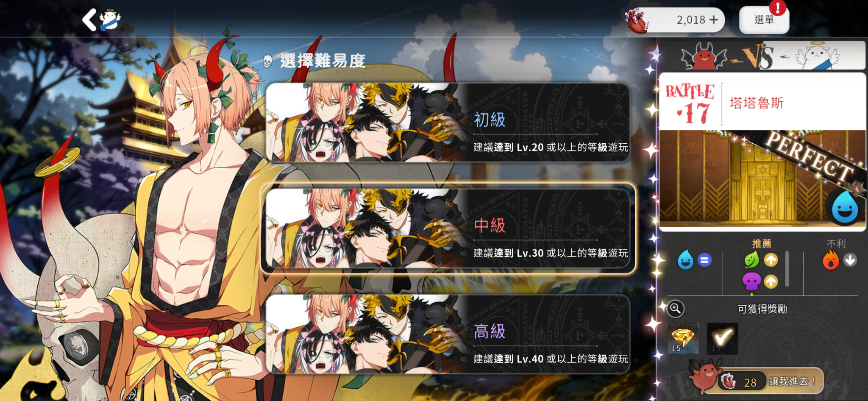This screenshot has height=401, width=868.
Task: Go back with the white arrow icon
Action: tap(89, 20)
